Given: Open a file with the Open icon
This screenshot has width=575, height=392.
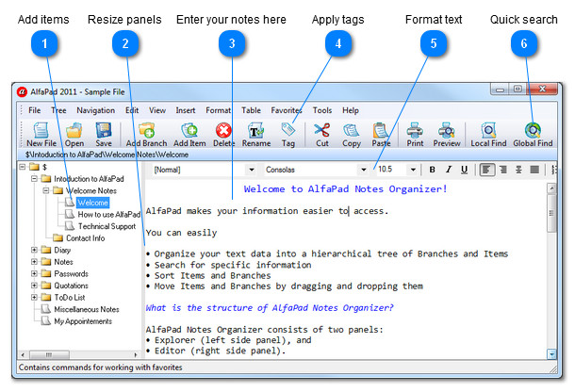Looking at the screenshot, I should tap(74, 134).
